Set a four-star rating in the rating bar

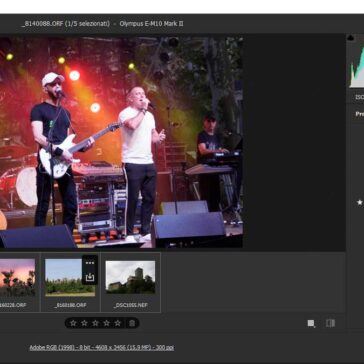tap(106, 323)
